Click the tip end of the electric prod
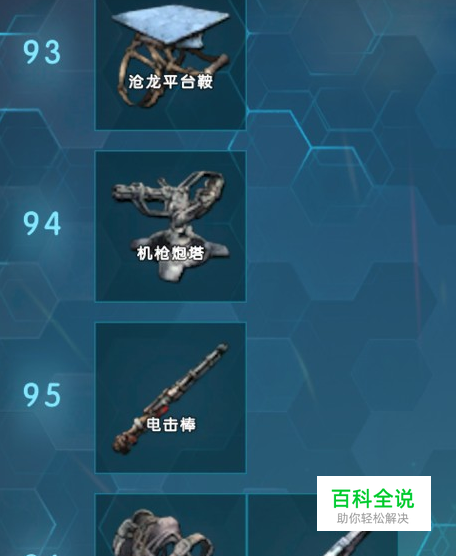Viewport: 456px width, 556px height. [221, 349]
